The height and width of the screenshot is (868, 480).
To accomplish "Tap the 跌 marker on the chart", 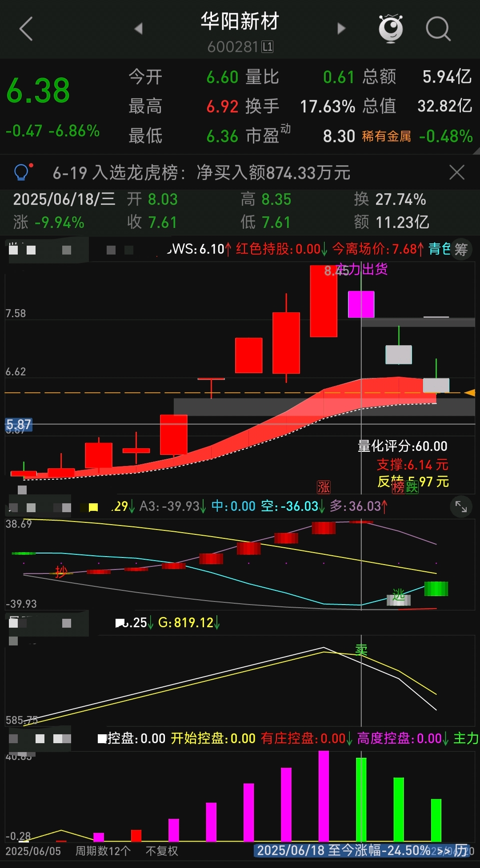I will point(412,487).
